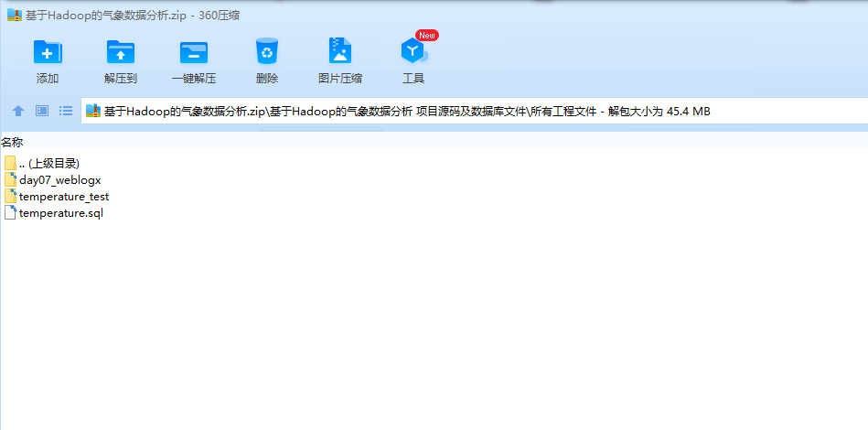This screenshot has height=430, width=868.
Task: Go up one level with the up arrow
Action: 18,111
